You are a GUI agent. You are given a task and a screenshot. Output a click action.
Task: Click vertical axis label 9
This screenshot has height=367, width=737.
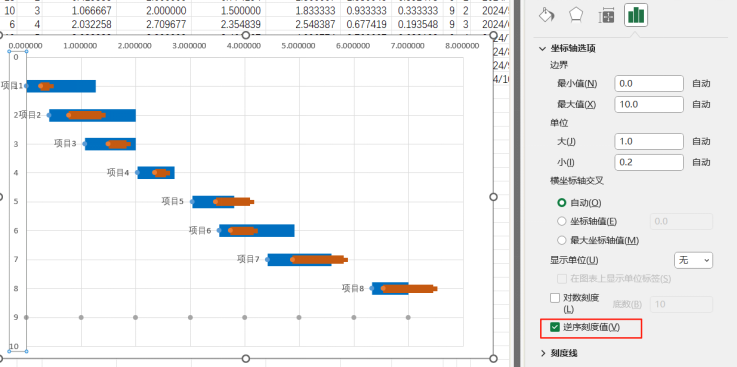click(x=16, y=317)
